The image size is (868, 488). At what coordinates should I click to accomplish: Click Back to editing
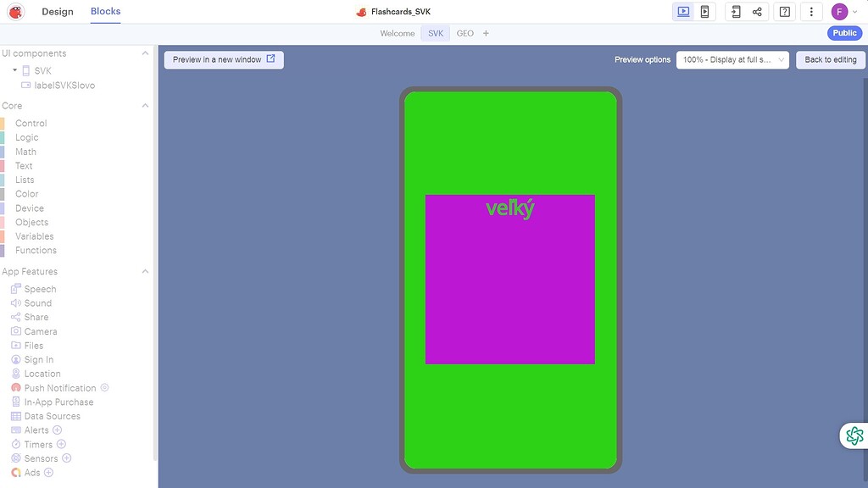point(830,59)
